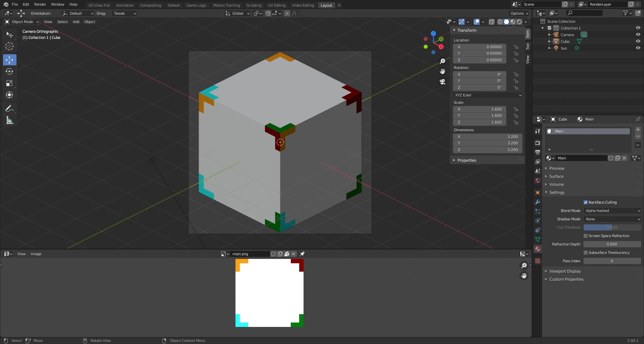Expand the Surface panel

556,177
